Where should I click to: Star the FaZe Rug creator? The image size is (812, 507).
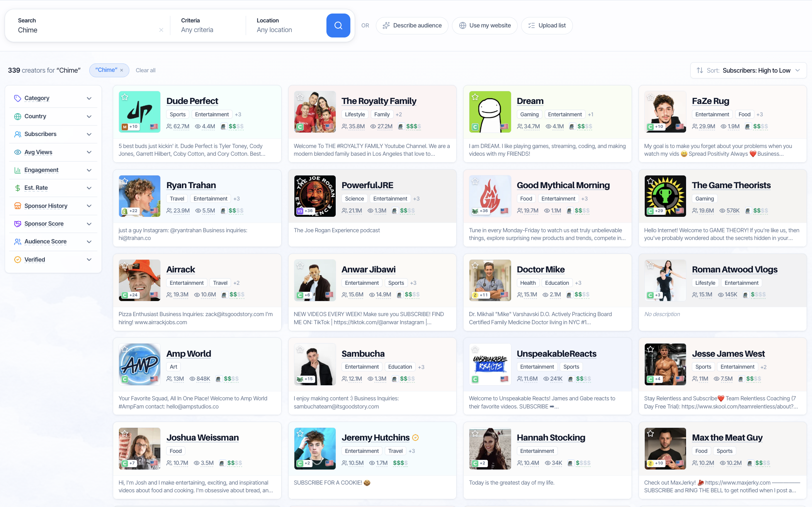pos(651,97)
